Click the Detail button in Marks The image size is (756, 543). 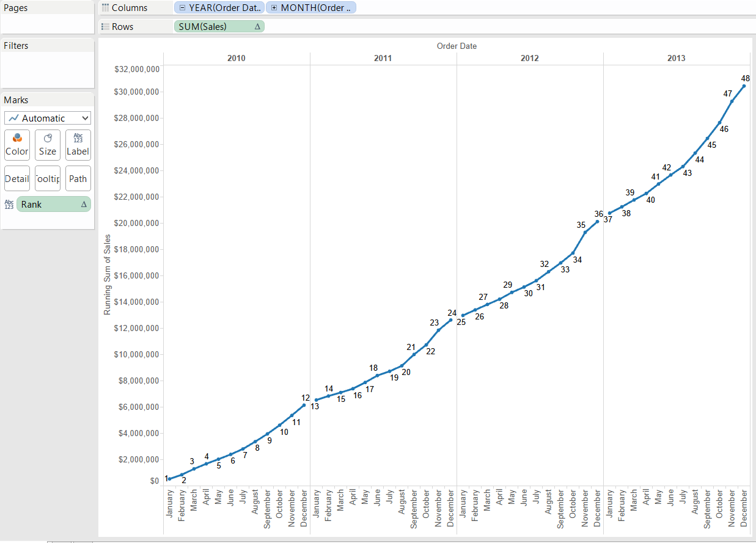click(17, 179)
